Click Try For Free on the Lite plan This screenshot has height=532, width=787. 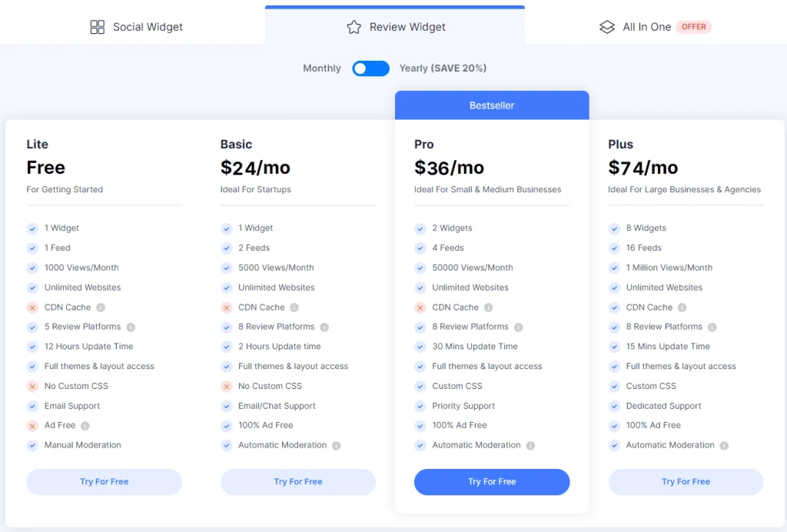point(104,482)
